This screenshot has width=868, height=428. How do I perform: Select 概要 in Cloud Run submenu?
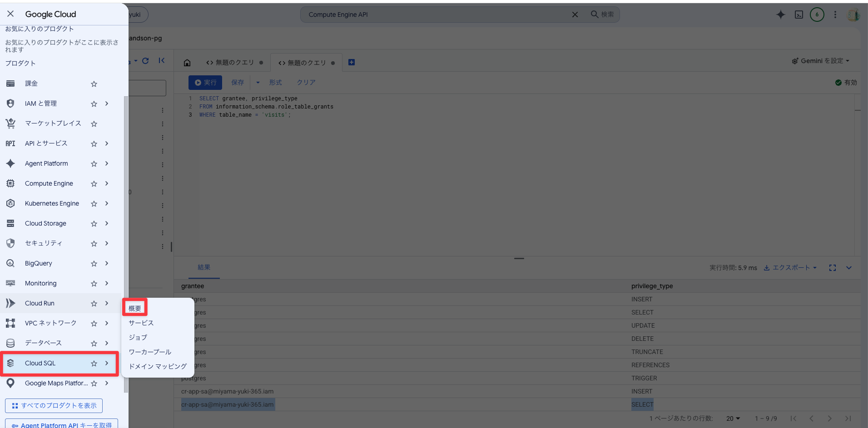click(x=135, y=309)
